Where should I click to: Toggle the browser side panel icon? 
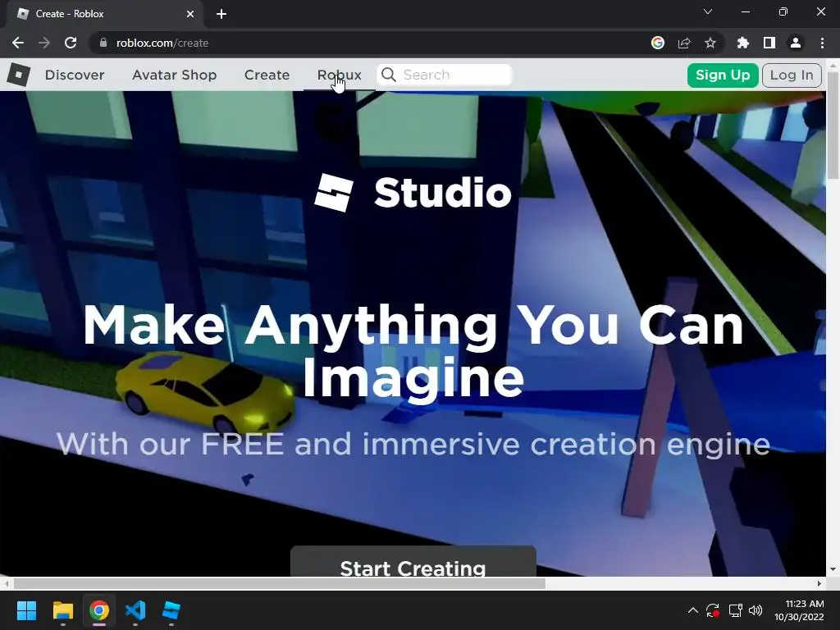[x=769, y=43]
